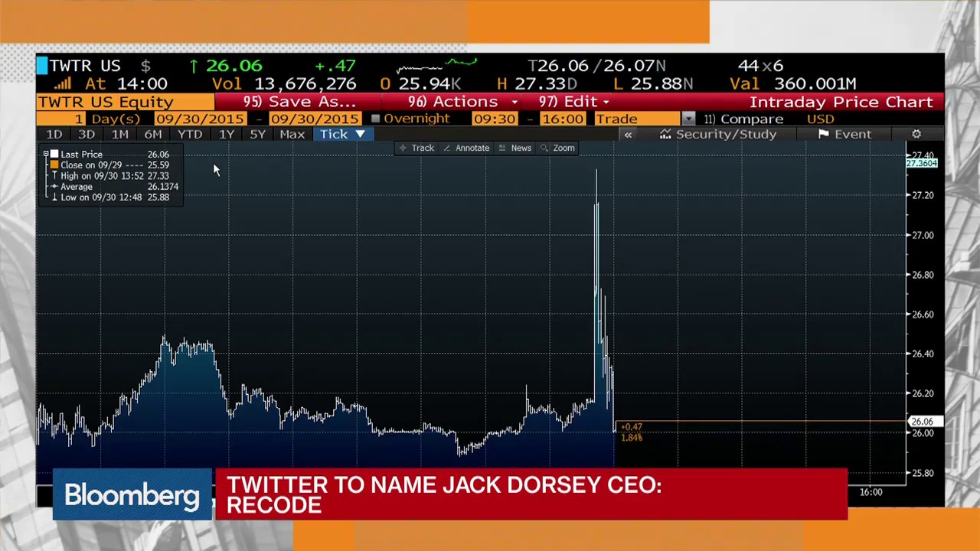Viewport: 980px width, 551px height.
Task: Collapse the legend tree box
Action: pyautogui.click(x=46, y=154)
